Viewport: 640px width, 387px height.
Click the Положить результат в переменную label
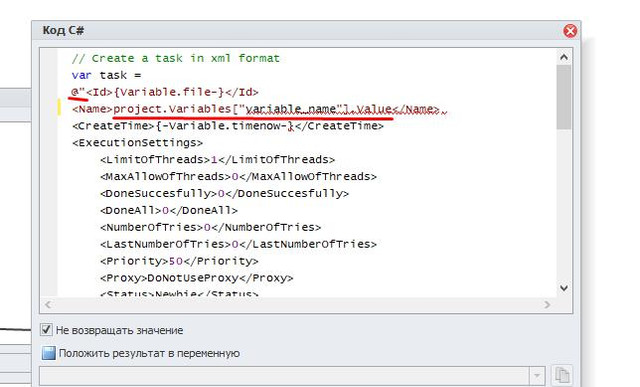coord(149,353)
